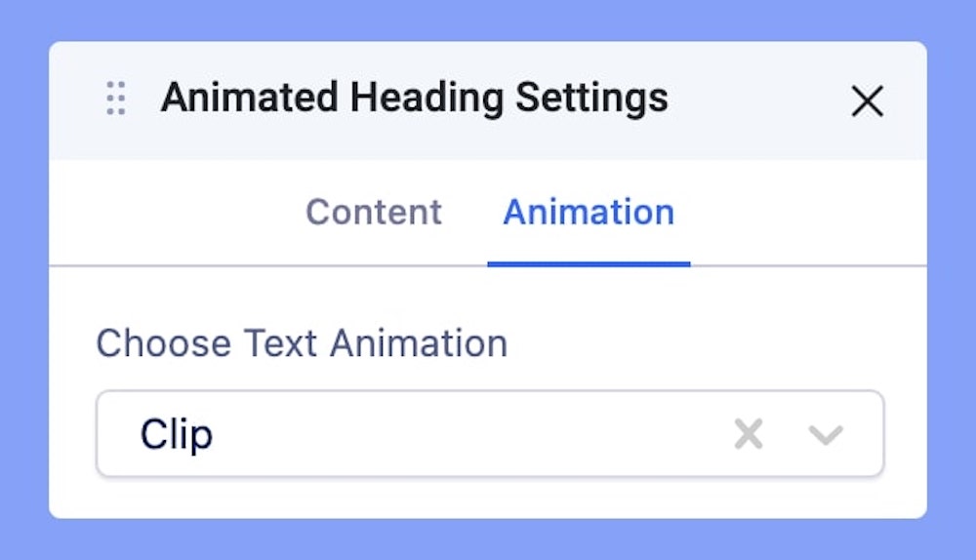
Task: Close the Animated Heading Settings panel
Action: 867,100
